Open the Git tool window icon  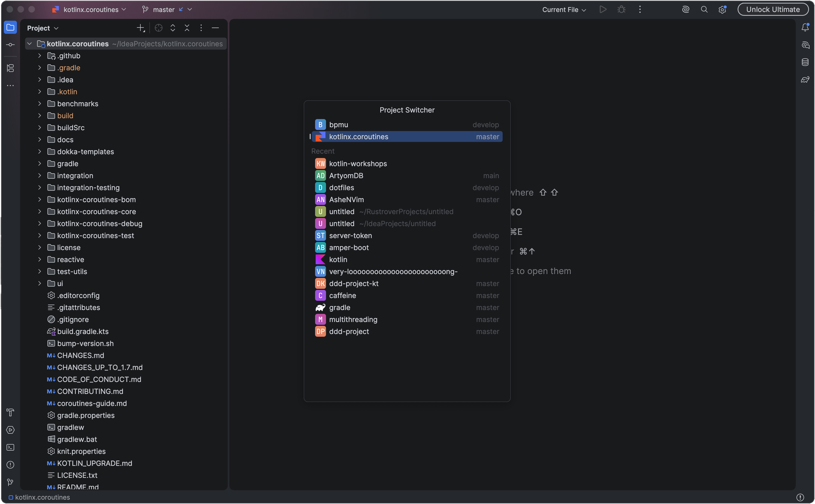10,482
